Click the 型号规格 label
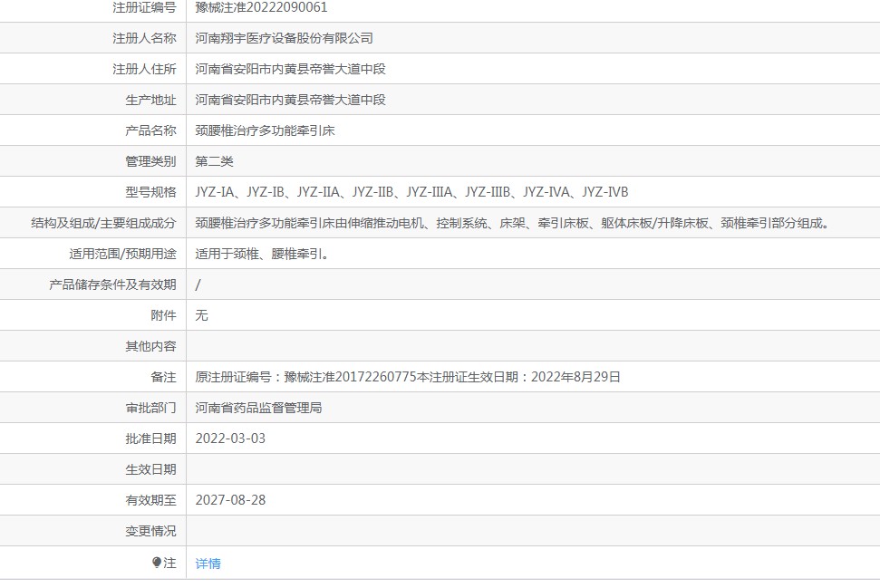Image resolution: width=880 pixels, height=588 pixels. [x=150, y=192]
